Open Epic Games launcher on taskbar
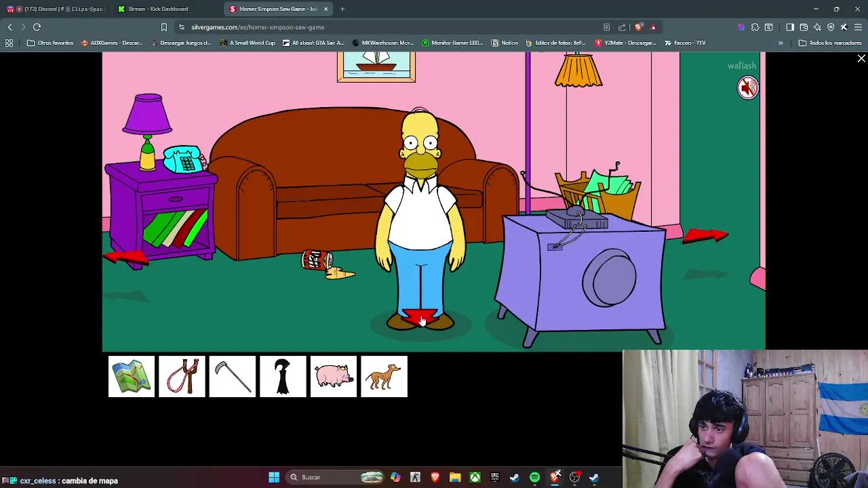This screenshot has height=488, width=868. pos(495,477)
